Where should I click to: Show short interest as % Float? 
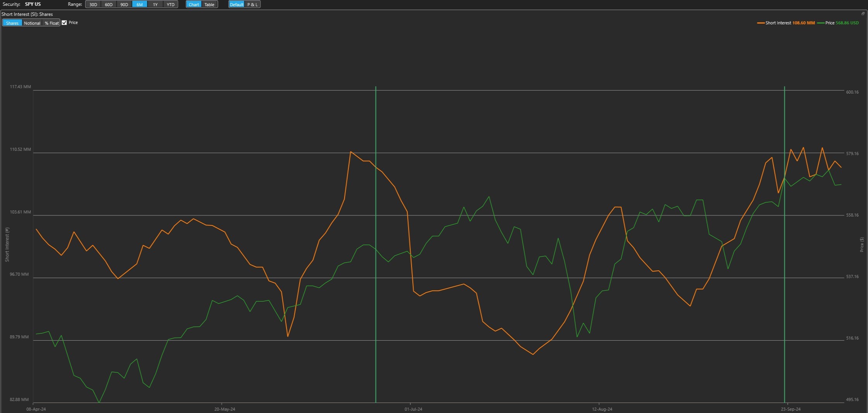pyautogui.click(x=51, y=23)
